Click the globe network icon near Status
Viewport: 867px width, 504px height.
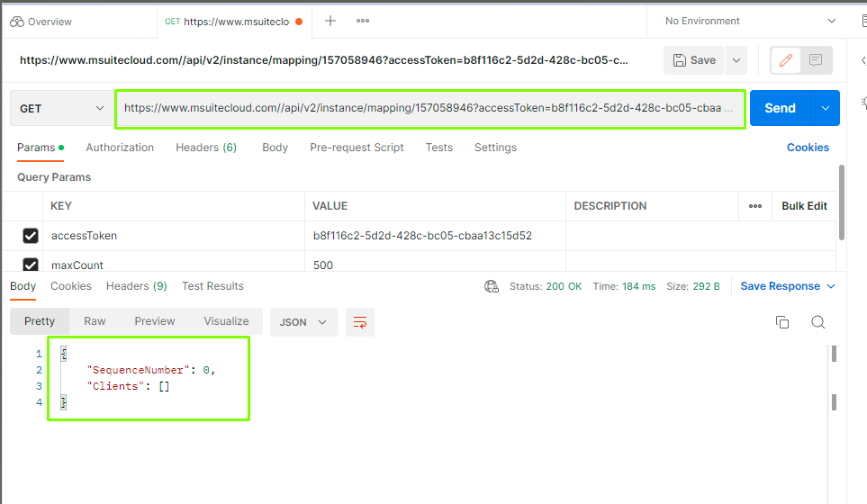pos(492,286)
